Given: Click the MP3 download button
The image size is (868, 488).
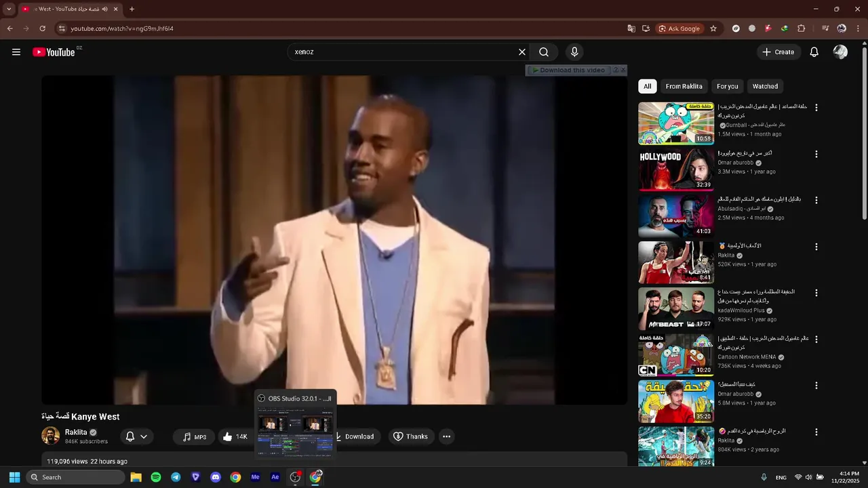Looking at the screenshot, I should tap(194, 437).
